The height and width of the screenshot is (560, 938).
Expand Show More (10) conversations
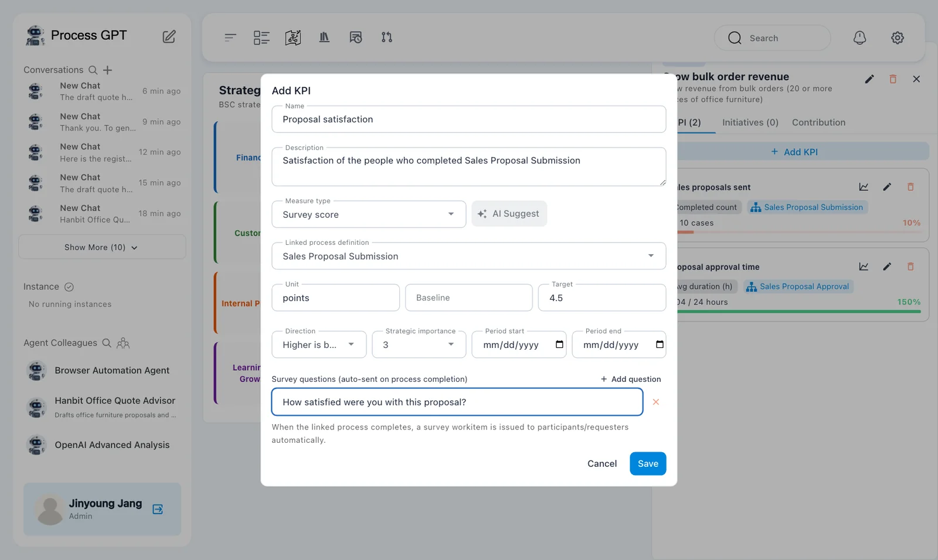click(102, 247)
